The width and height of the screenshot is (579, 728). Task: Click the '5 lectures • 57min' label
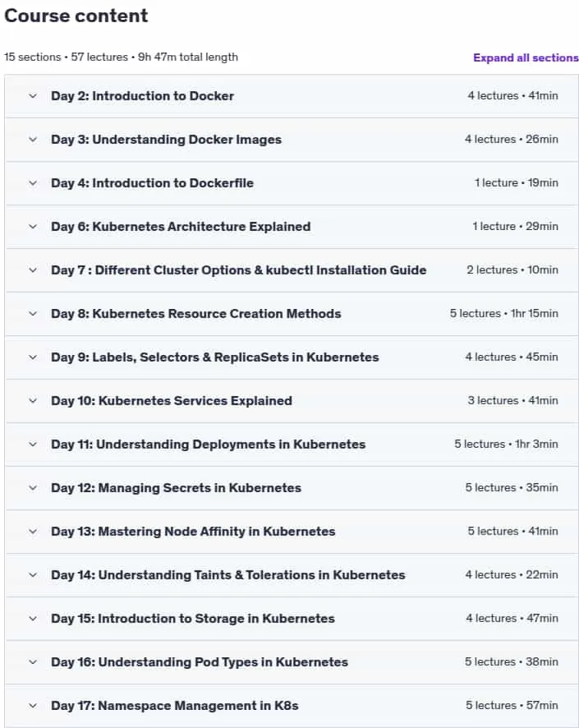click(512, 705)
